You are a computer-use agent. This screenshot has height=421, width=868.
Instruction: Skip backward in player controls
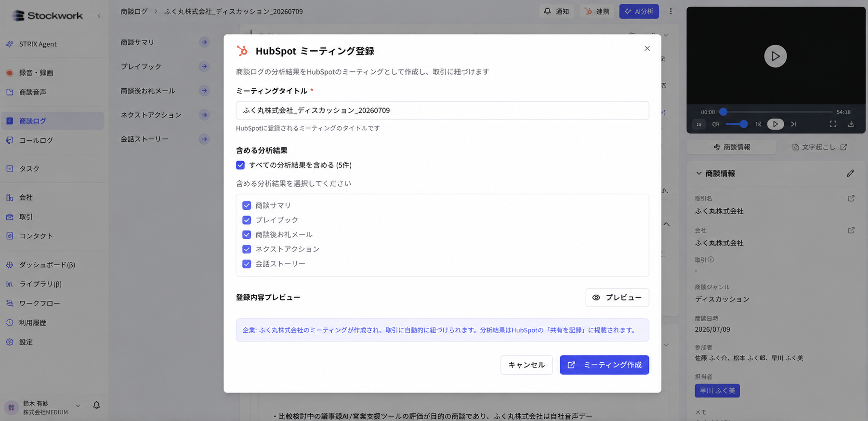point(758,124)
